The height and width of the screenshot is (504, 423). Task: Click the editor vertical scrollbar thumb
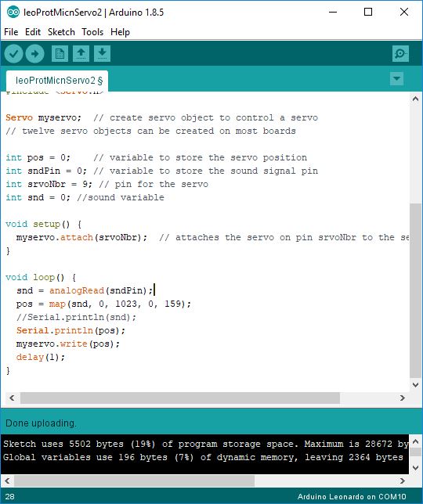pos(415,290)
